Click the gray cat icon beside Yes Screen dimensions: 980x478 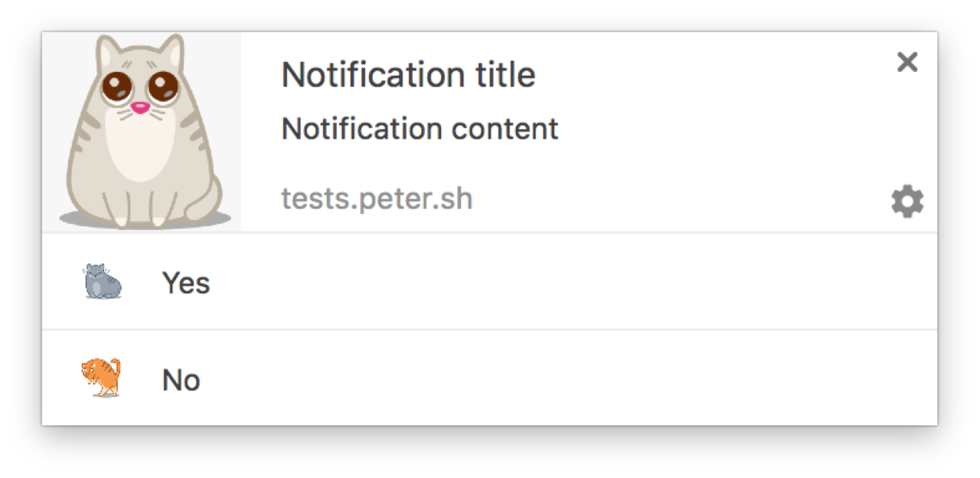coord(103,282)
